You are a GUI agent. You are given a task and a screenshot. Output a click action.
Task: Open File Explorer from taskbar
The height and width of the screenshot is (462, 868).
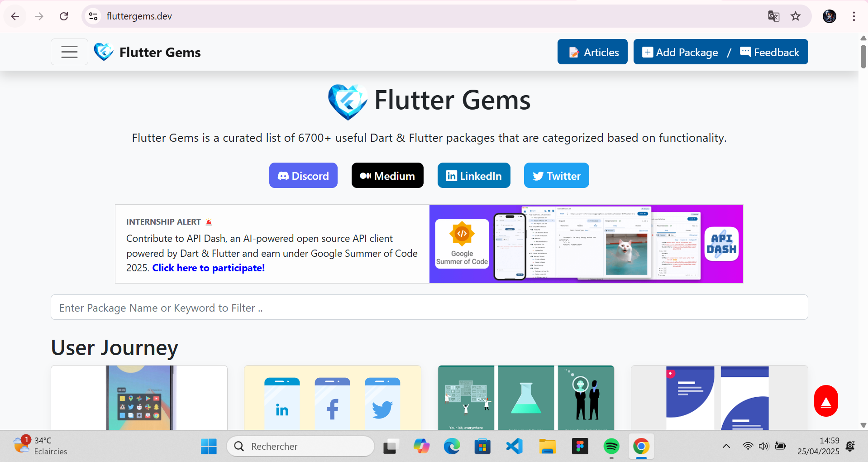click(x=547, y=447)
